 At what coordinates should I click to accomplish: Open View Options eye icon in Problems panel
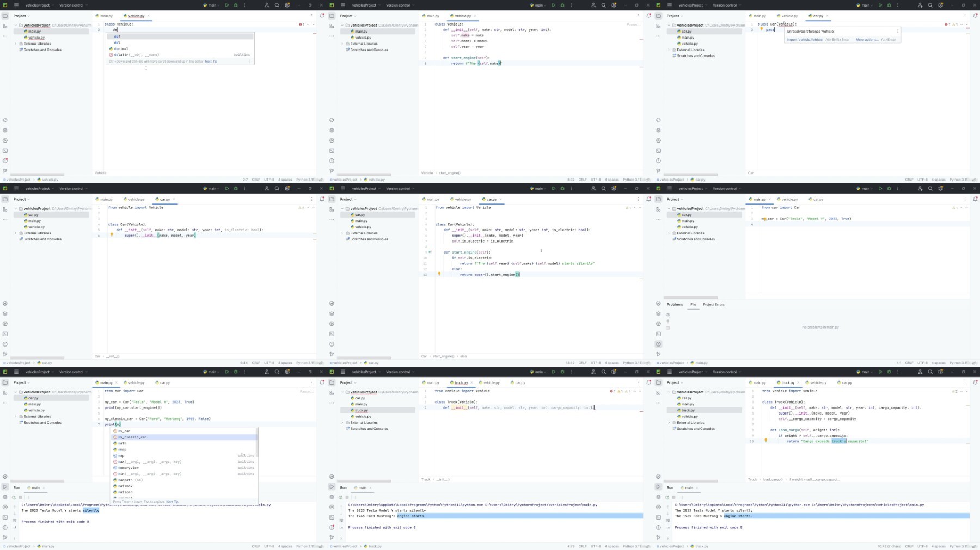click(668, 315)
